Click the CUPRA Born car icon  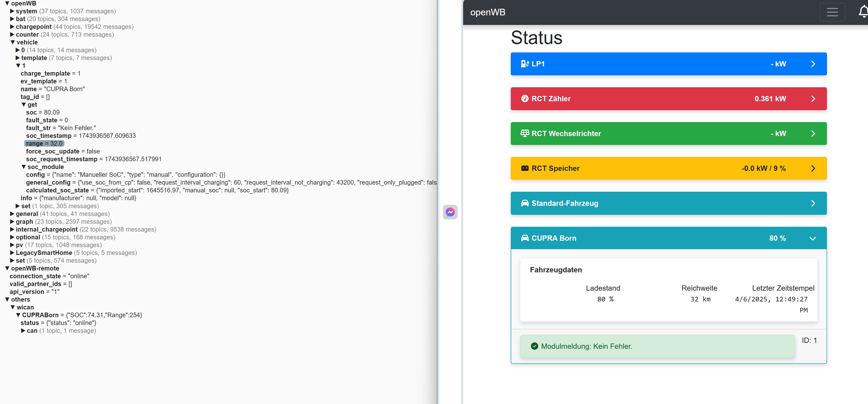[x=525, y=238]
